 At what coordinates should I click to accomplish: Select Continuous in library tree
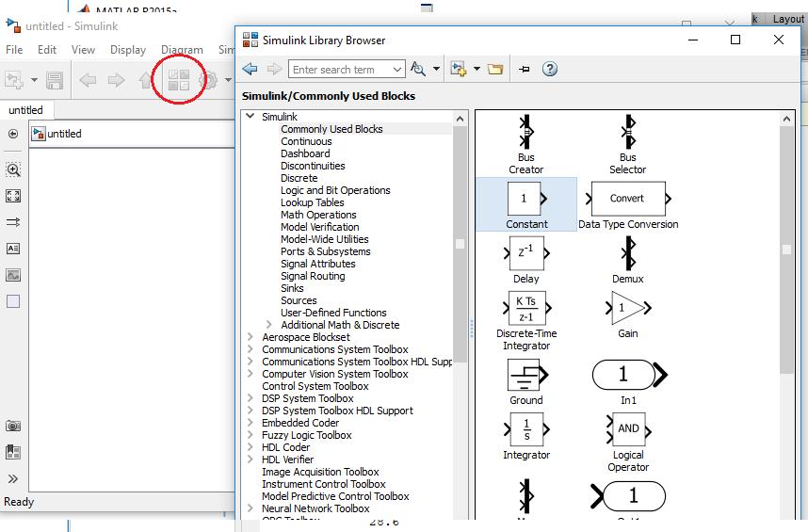tap(306, 141)
